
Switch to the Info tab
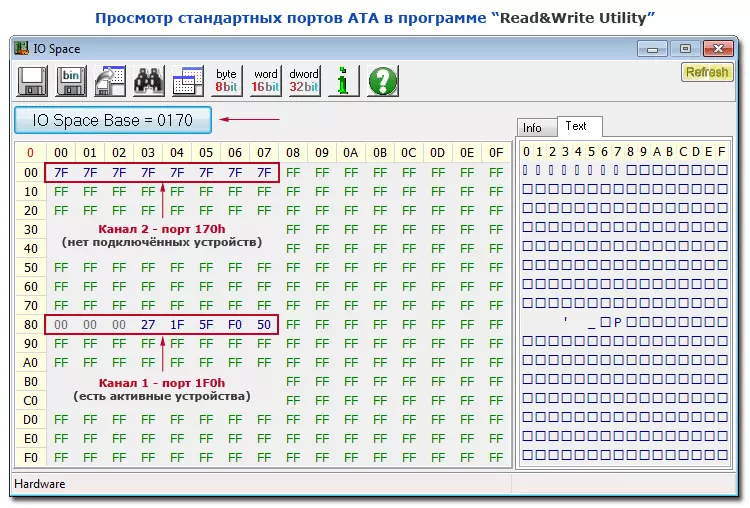click(536, 128)
